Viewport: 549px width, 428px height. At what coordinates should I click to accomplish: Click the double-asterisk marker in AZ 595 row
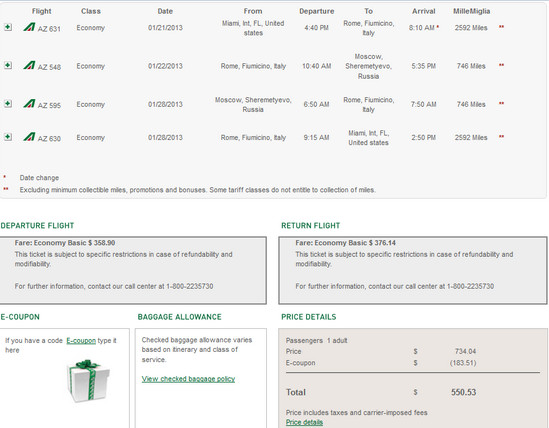pos(501,103)
